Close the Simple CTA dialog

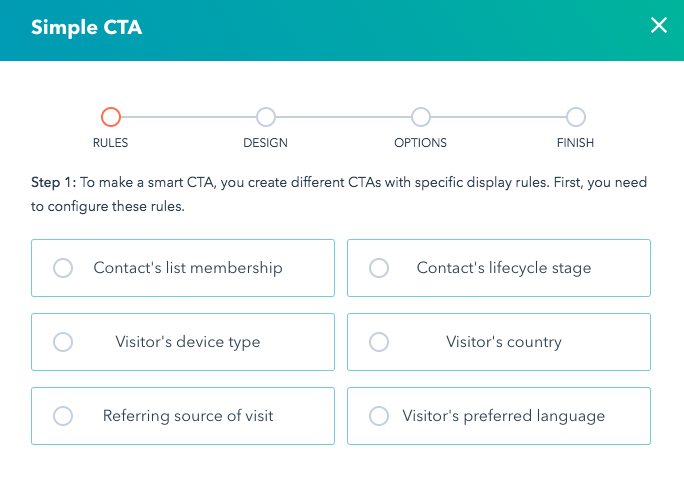(x=658, y=26)
